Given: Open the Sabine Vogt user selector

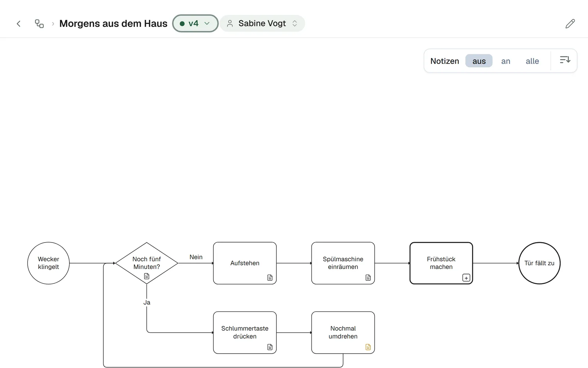Looking at the screenshot, I should pos(262,24).
